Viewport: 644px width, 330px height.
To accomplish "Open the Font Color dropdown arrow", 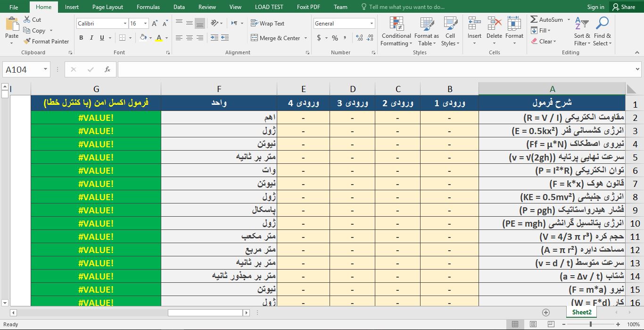I will click(167, 38).
